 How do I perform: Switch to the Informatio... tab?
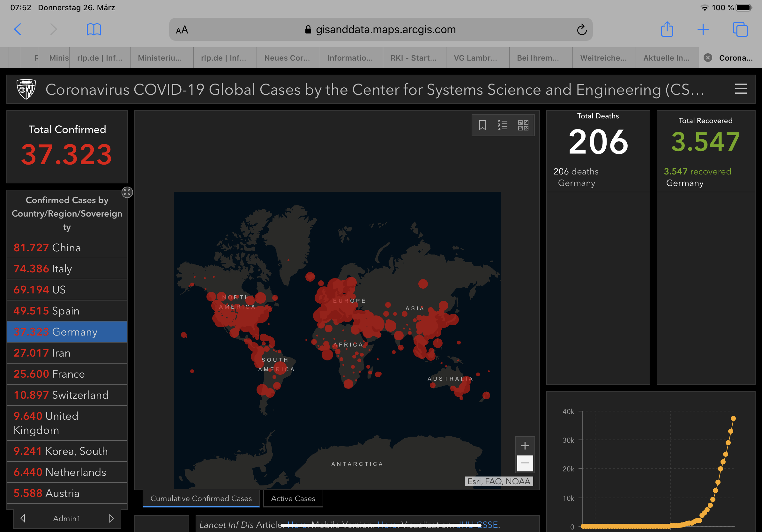click(351, 58)
